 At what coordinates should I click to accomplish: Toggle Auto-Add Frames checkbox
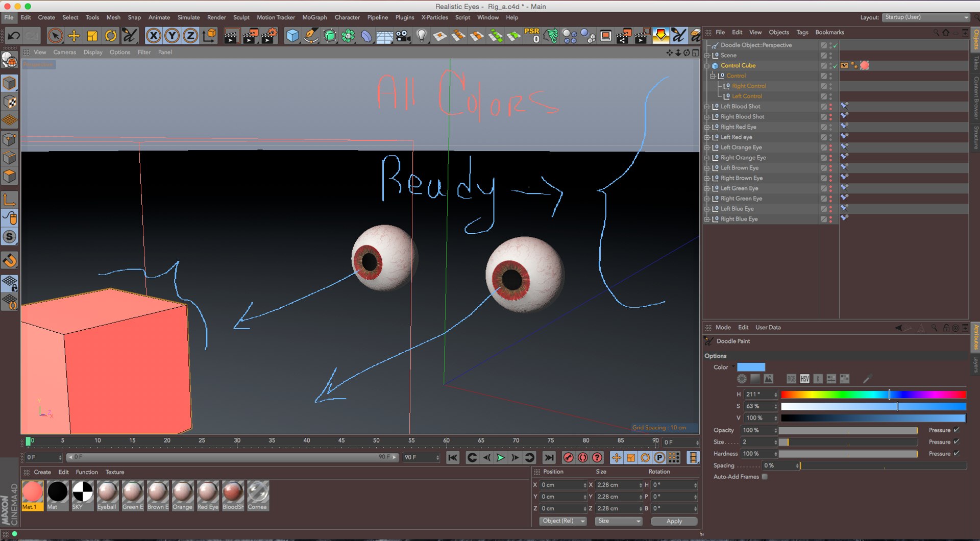pyautogui.click(x=765, y=477)
